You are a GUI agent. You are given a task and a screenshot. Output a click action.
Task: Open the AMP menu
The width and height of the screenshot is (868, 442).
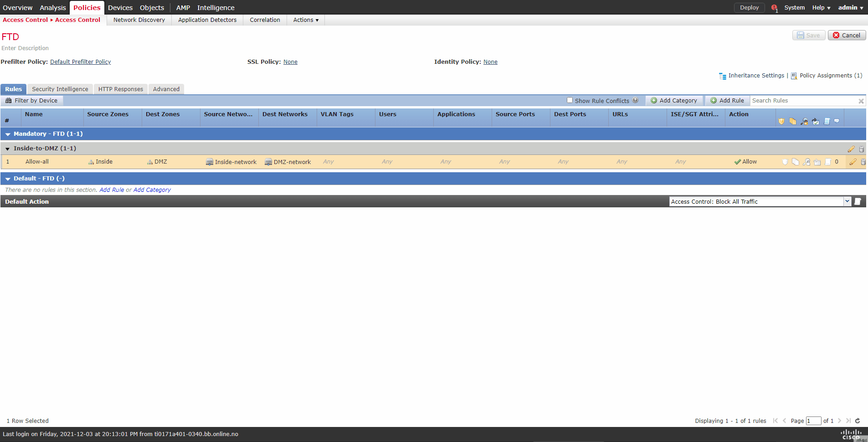click(x=183, y=8)
